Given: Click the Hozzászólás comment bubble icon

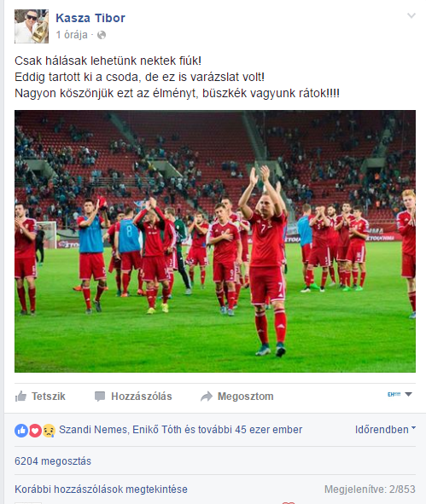Looking at the screenshot, I should [x=100, y=397].
